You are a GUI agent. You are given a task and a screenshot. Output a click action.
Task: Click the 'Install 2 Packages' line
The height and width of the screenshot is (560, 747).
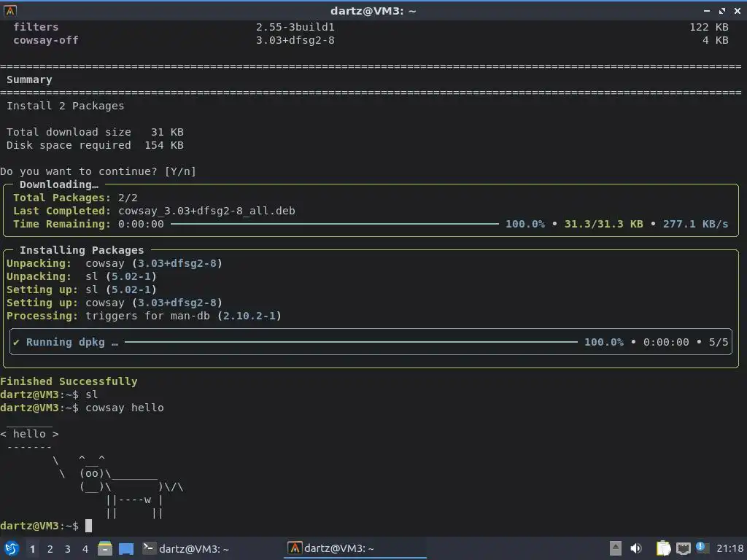click(x=65, y=106)
